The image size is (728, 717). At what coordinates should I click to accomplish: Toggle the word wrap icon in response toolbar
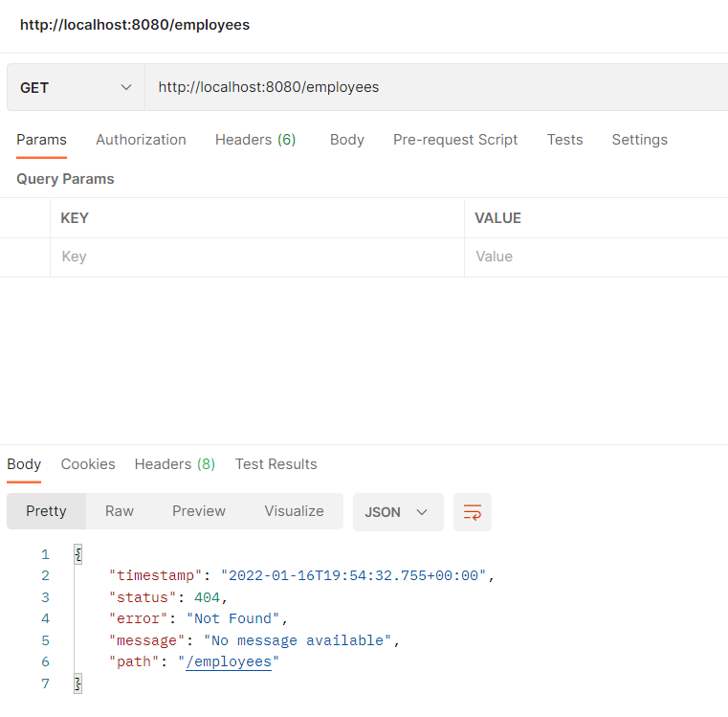473,512
